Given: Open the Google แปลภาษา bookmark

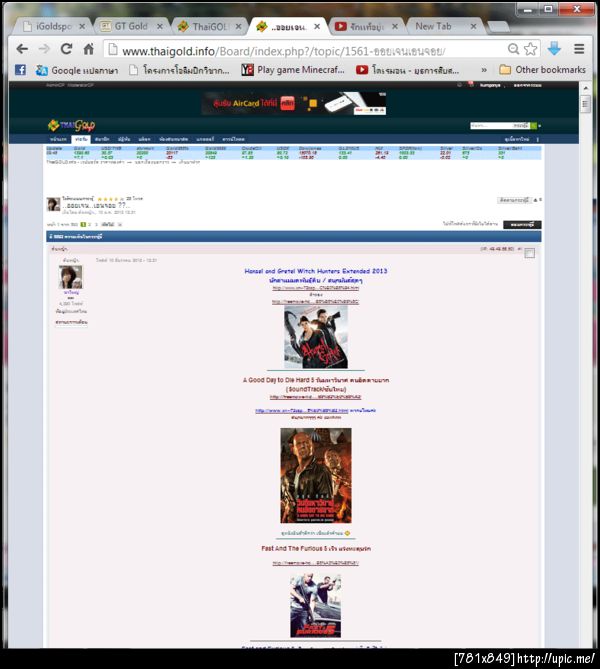Looking at the screenshot, I should [77, 70].
